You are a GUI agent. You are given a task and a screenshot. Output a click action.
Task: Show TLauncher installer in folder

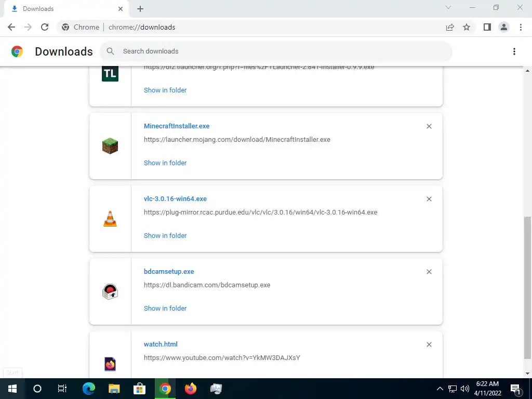[x=165, y=90]
